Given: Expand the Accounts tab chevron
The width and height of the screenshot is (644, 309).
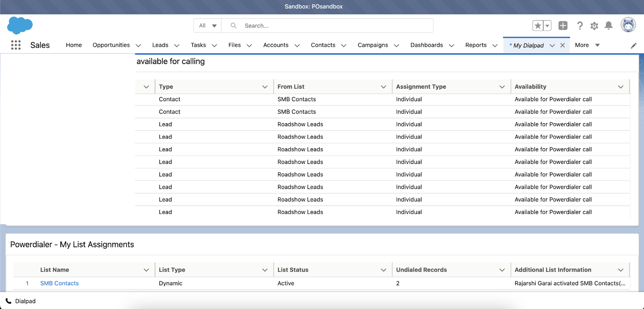Looking at the screenshot, I should click(297, 46).
